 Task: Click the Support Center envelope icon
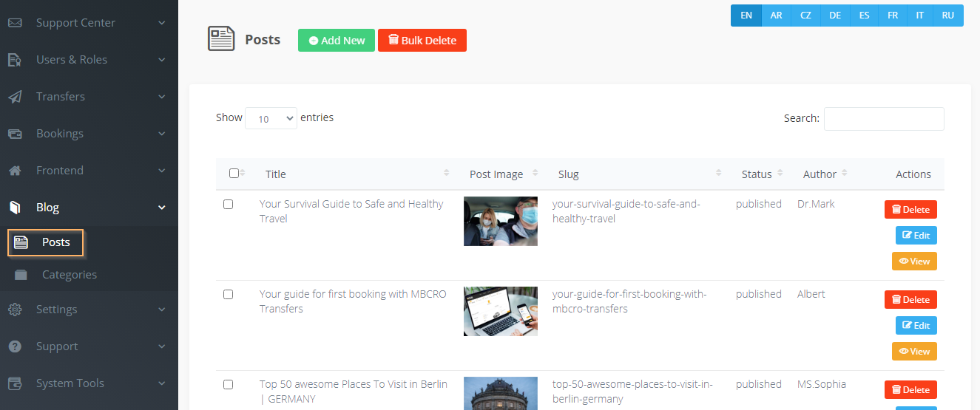(x=15, y=23)
